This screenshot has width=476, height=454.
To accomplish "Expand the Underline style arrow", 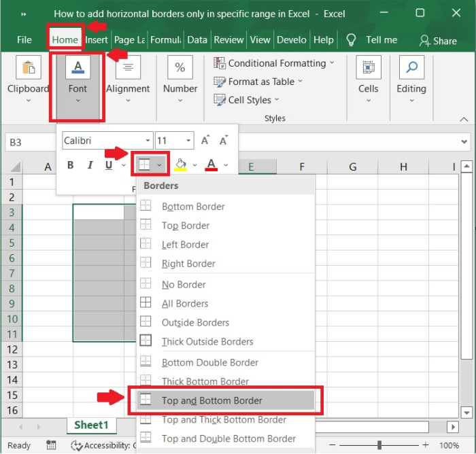I will (x=124, y=165).
